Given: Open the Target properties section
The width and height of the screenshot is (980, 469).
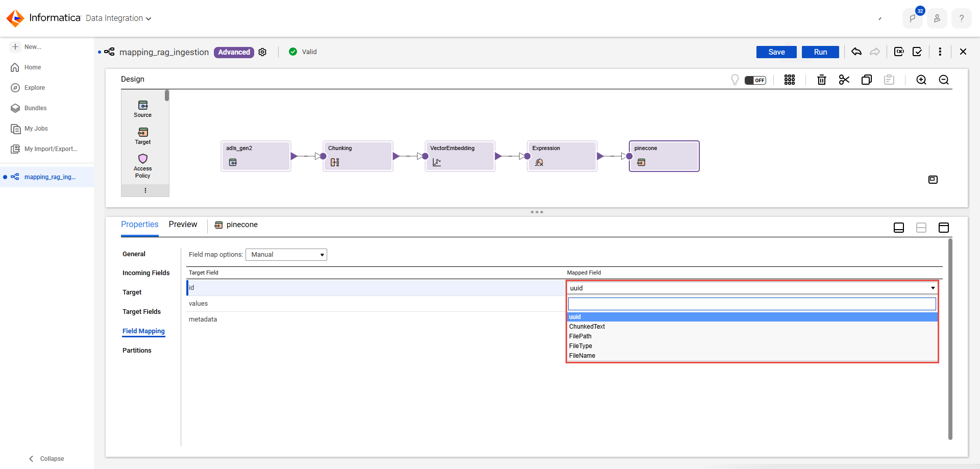Looking at the screenshot, I should pos(132,292).
